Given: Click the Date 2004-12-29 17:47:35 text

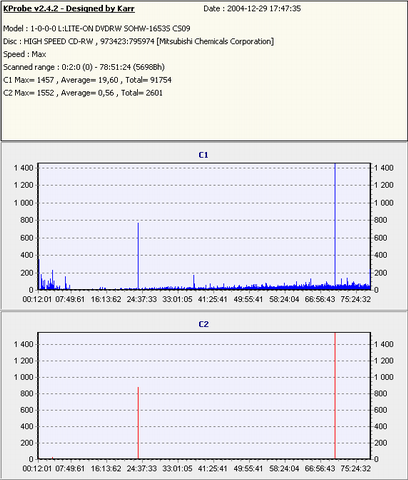Looking at the screenshot, I should point(252,9).
